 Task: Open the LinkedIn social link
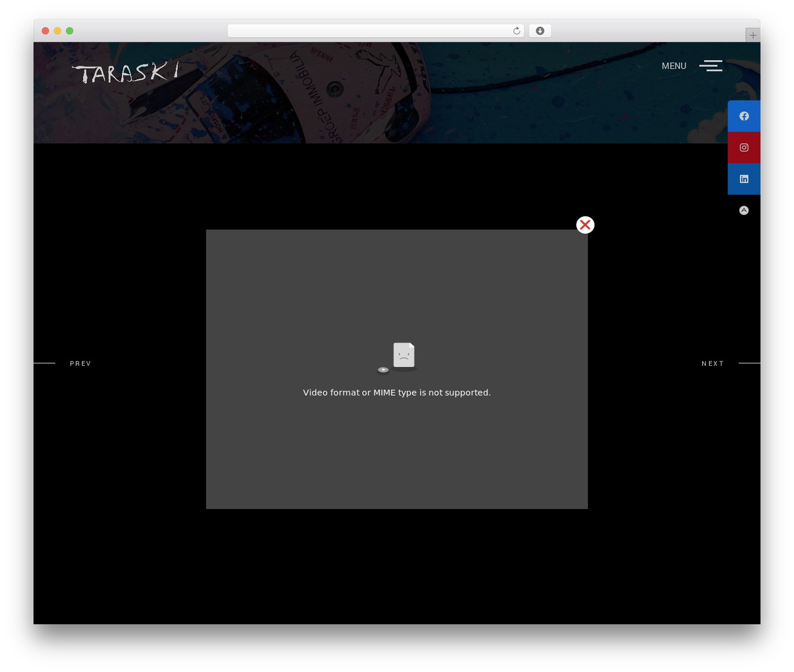coord(744,179)
